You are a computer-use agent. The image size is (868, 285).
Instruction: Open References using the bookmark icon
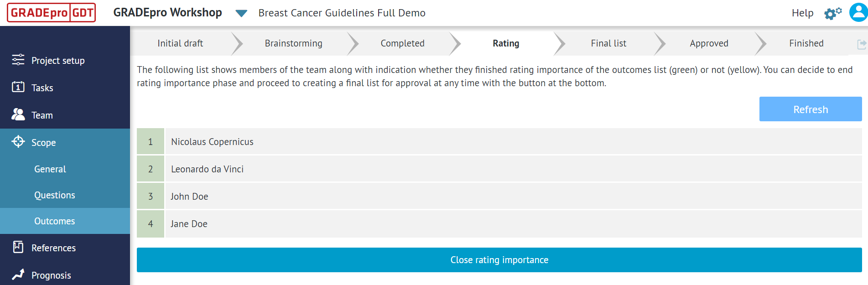click(18, 248)
